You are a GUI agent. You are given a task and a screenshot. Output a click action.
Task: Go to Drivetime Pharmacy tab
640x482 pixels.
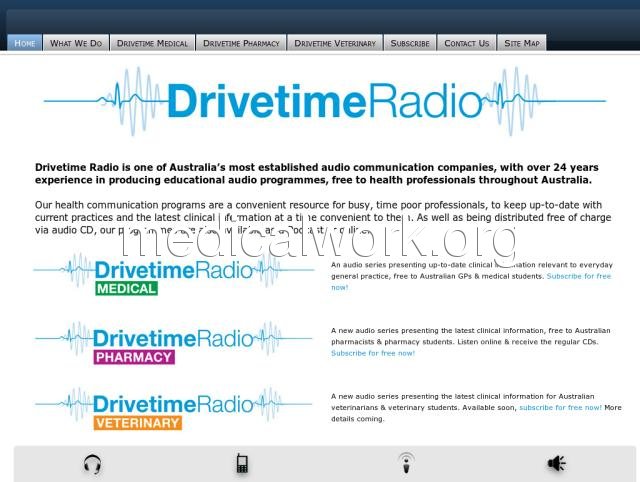point(241,43)
